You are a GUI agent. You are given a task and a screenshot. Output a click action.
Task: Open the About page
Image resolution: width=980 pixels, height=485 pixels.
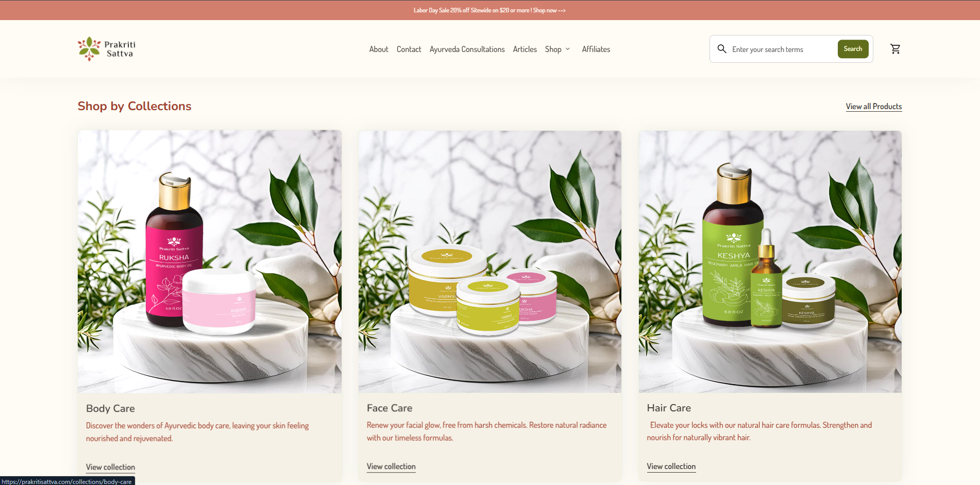coord(379,49)
